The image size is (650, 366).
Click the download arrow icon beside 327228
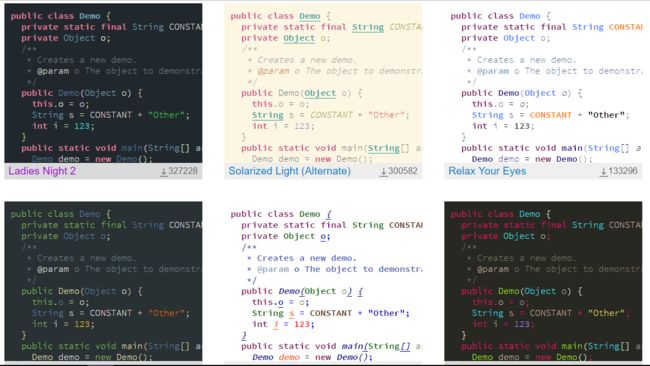click(x=164, y=172)
